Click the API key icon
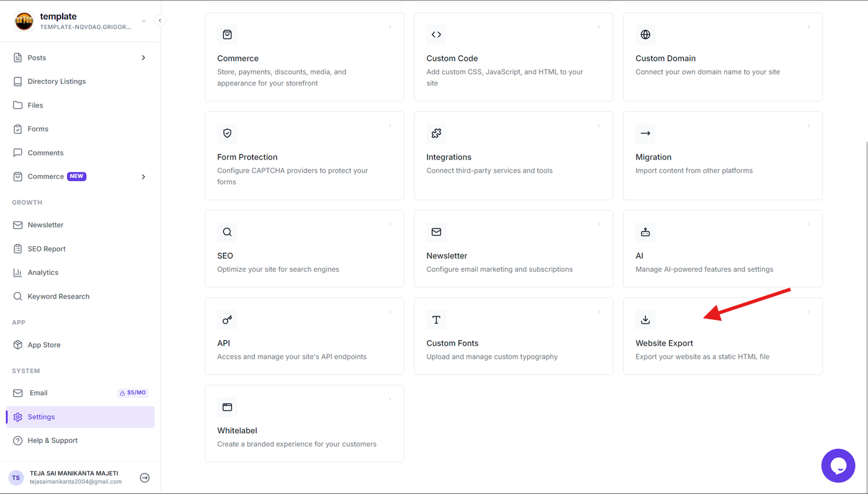This screenshot has width=868, height=494. [x=227, y=320]
